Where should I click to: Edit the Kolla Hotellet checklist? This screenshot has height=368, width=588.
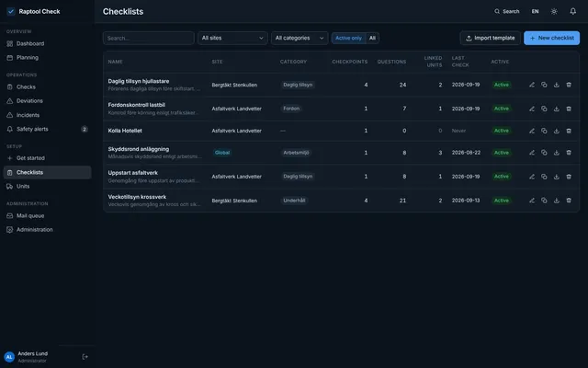point(532,131)
